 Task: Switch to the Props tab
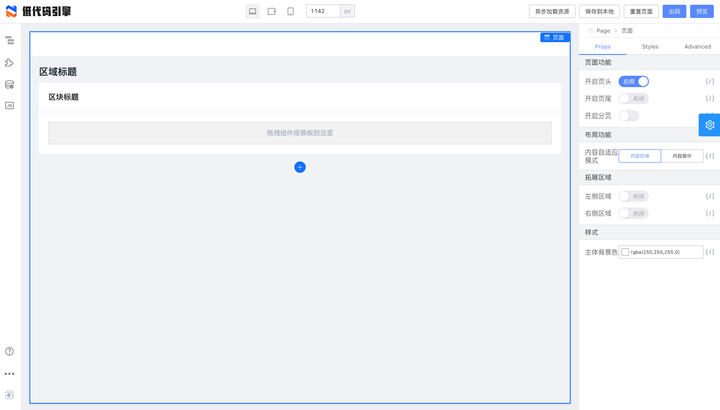(x=603, y=46)
